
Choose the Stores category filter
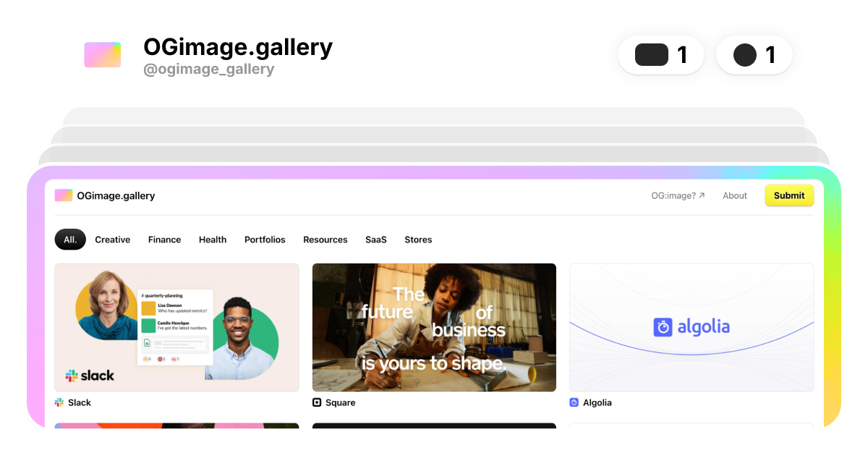click(418, 240)
